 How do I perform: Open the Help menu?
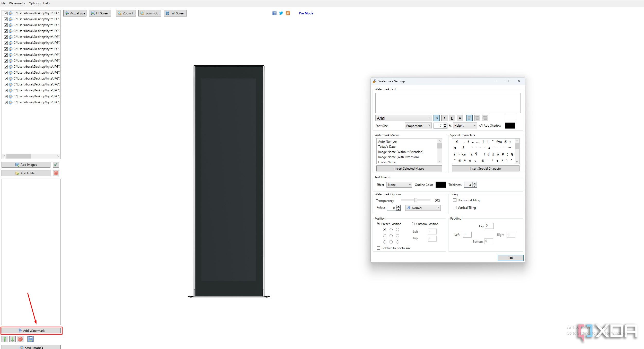[x=46, y=3]
